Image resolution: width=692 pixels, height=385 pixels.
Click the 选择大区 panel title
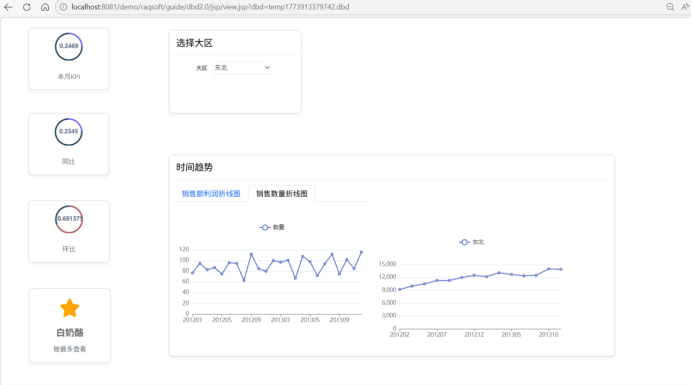point(195,43)
